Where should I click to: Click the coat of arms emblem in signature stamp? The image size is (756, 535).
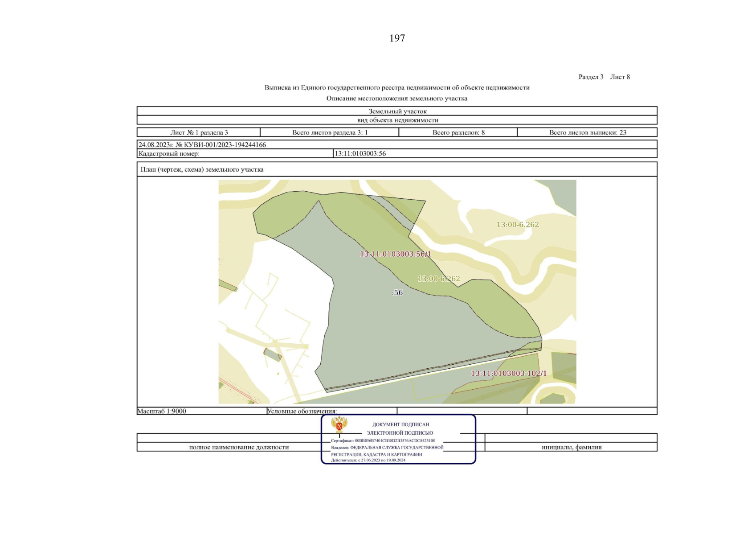click(x=339, y=425)
